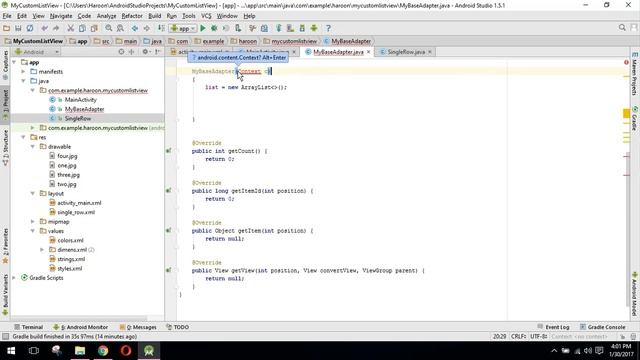Open the Navigate menu

61,16
